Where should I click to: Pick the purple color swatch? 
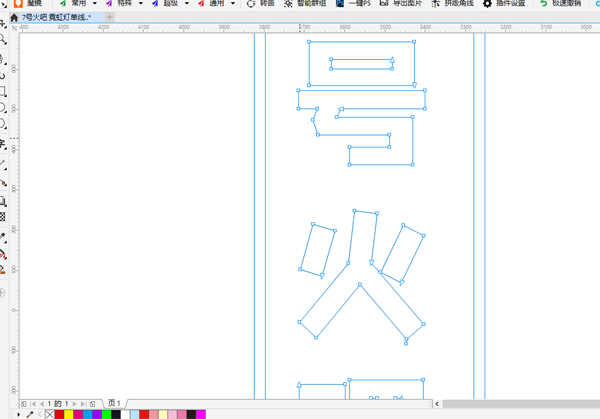coord(97,414)
